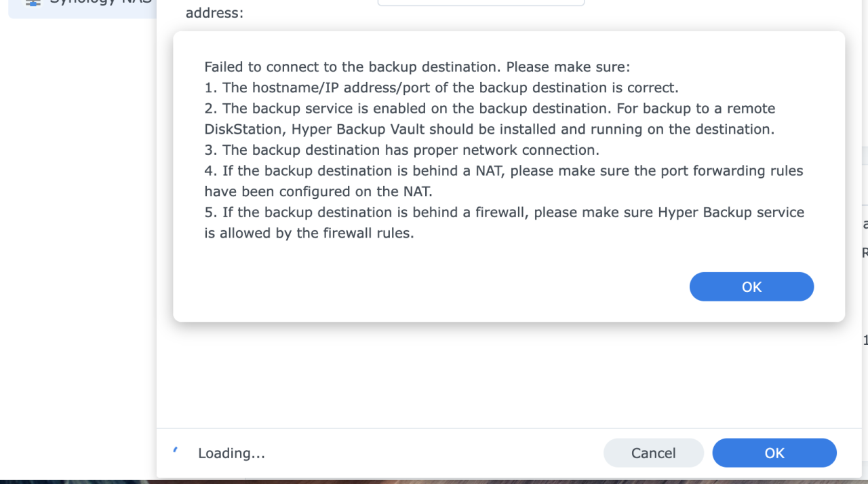Screen dimensions: 868x484
Task: Click the desktop wallpaper strip below the window
Action: point(434,481)
